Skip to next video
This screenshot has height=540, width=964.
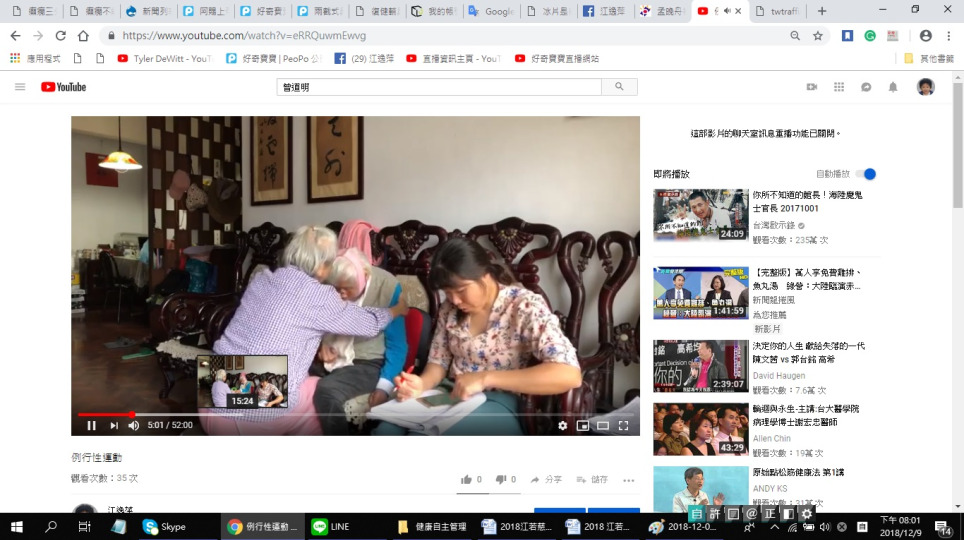[113, 425]
